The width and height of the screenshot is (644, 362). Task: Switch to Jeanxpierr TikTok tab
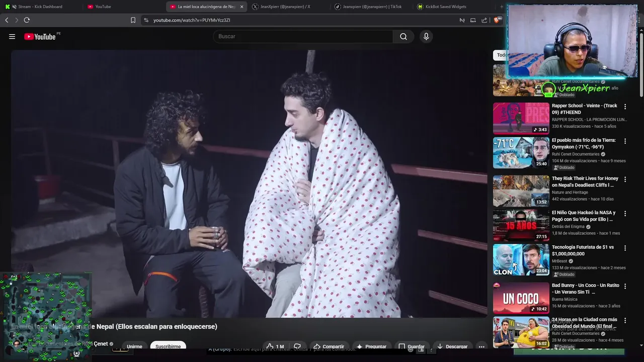click(x=371, y=7)
